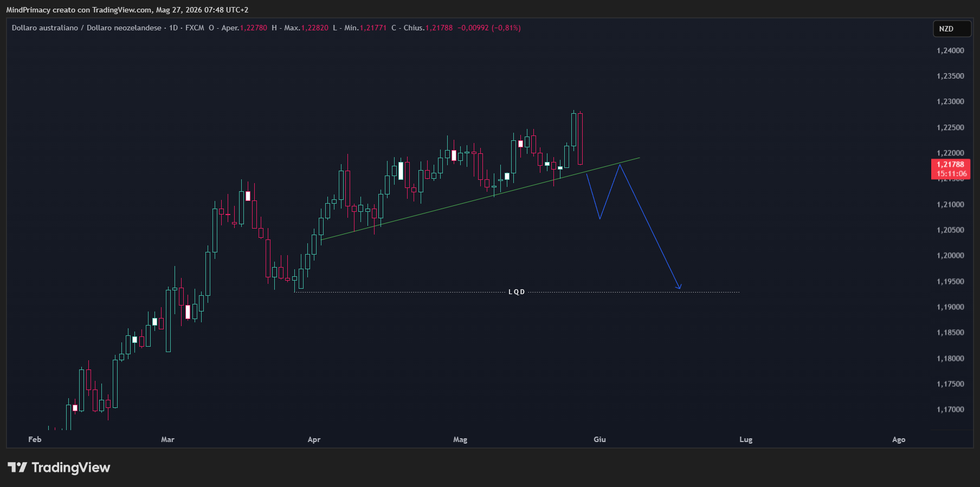This screenshot has height=487, width=980.
Task: Click the Mag label on time axis
Action: click(460, 439)
